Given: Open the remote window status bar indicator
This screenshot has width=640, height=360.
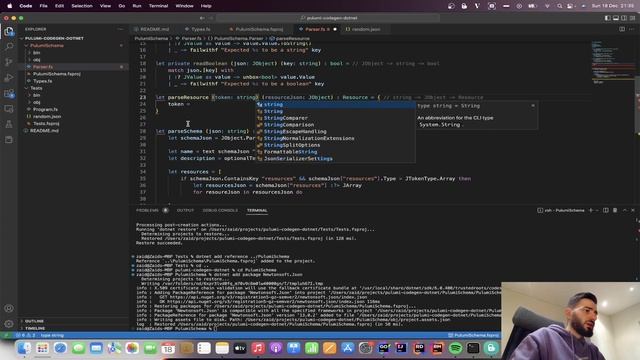Looking at the screenshot, I should pos(6,335).
